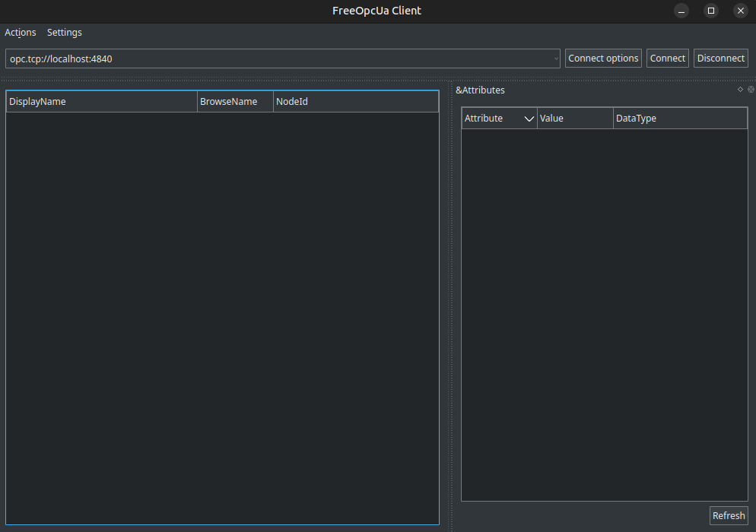
Task: Click the Disconnect button
Action: coord(721,59)
